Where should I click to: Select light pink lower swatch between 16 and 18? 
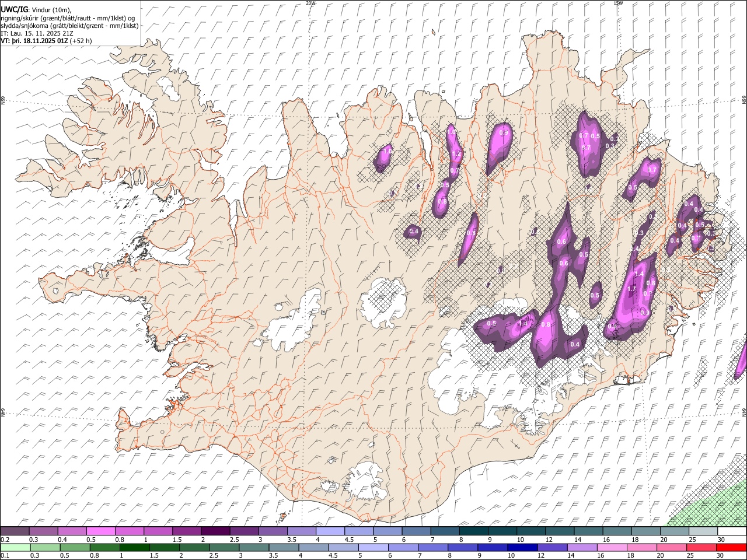pos(613,547)
